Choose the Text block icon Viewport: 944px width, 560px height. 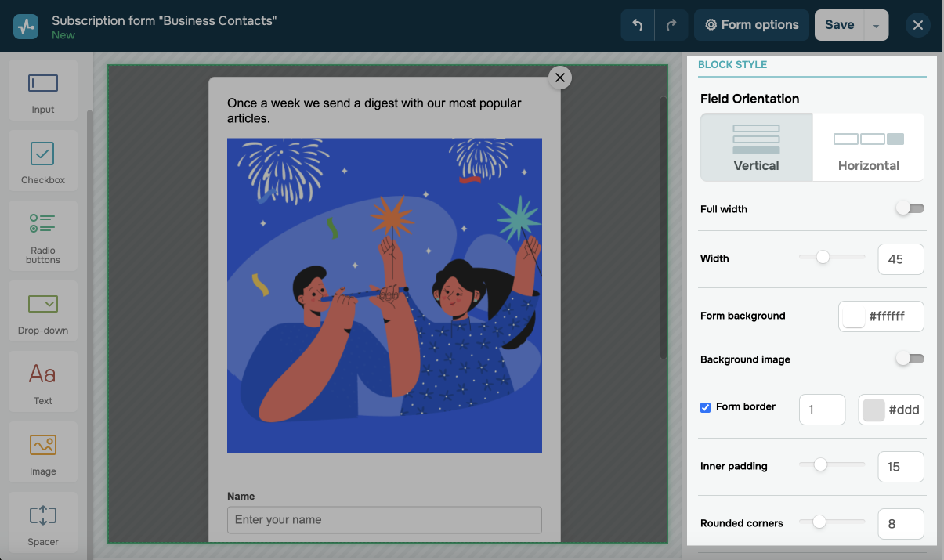point(42,381)
